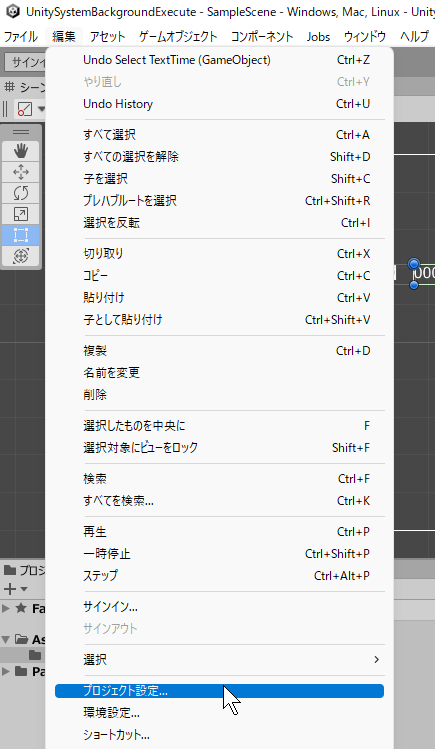Open the ヘルプ menu
The height and width of the screenshot is (749, 435).
(x=414, y=36)
